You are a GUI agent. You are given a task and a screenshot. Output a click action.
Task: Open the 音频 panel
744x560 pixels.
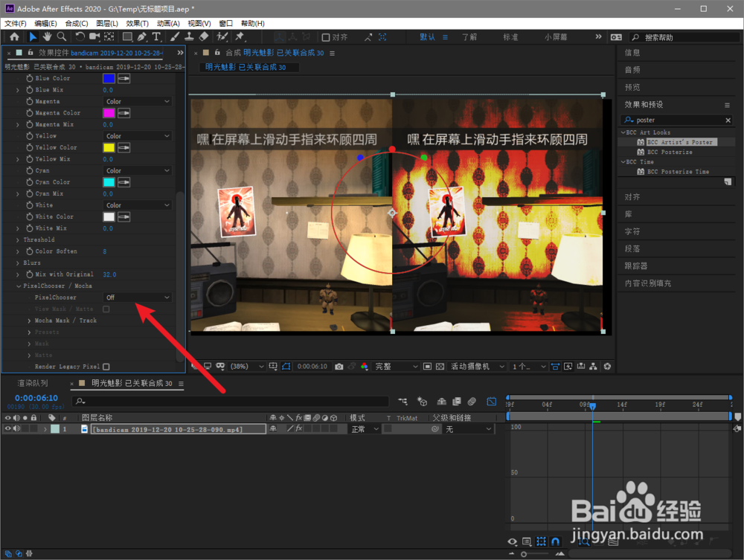632,70
